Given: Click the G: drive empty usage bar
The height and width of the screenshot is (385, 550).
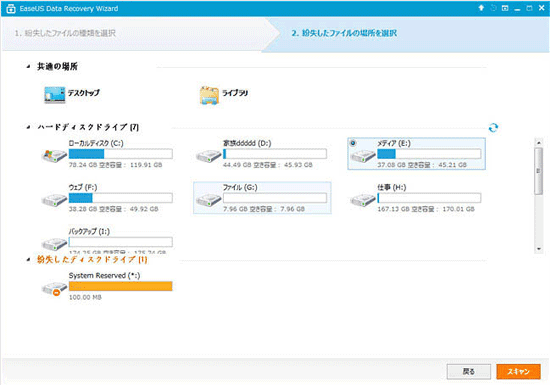Looking at the screenshot, I should tap(275, 198).
